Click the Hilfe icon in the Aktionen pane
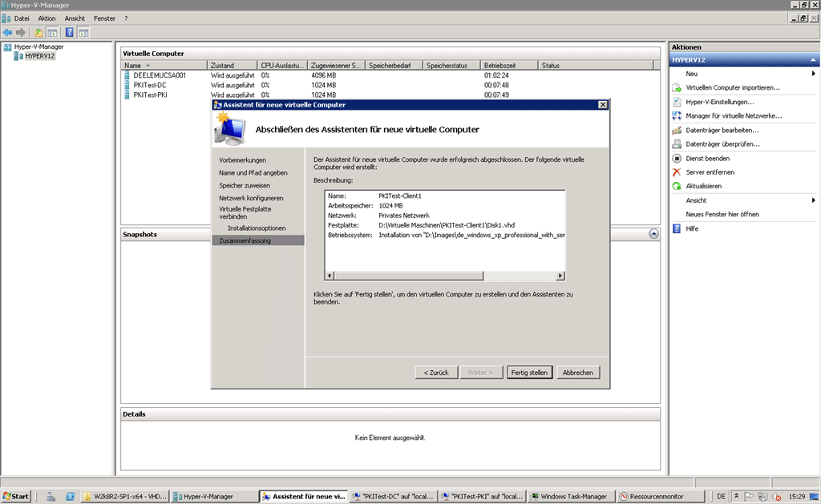This screenshot has height=504, width=821. click(677, 228)
